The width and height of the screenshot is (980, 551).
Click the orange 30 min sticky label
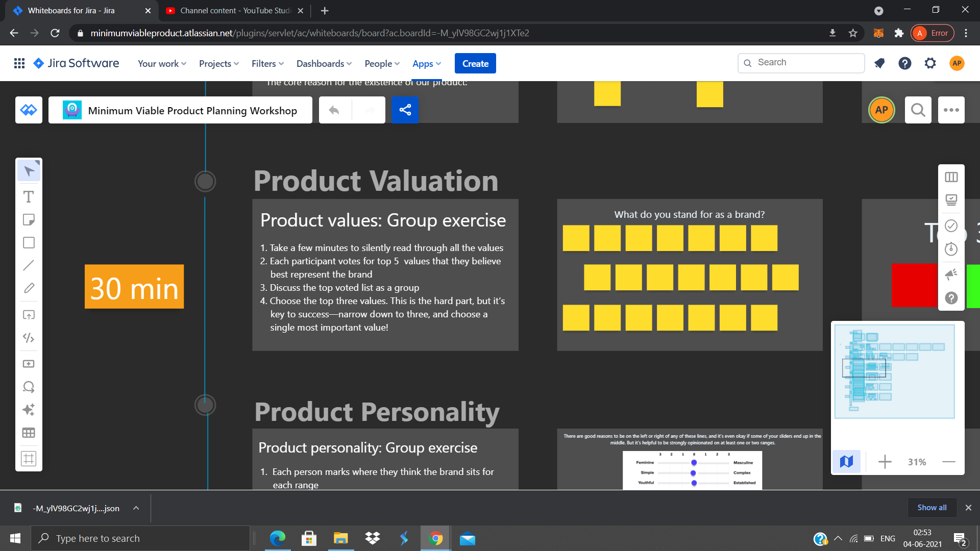tap(134, 287)
